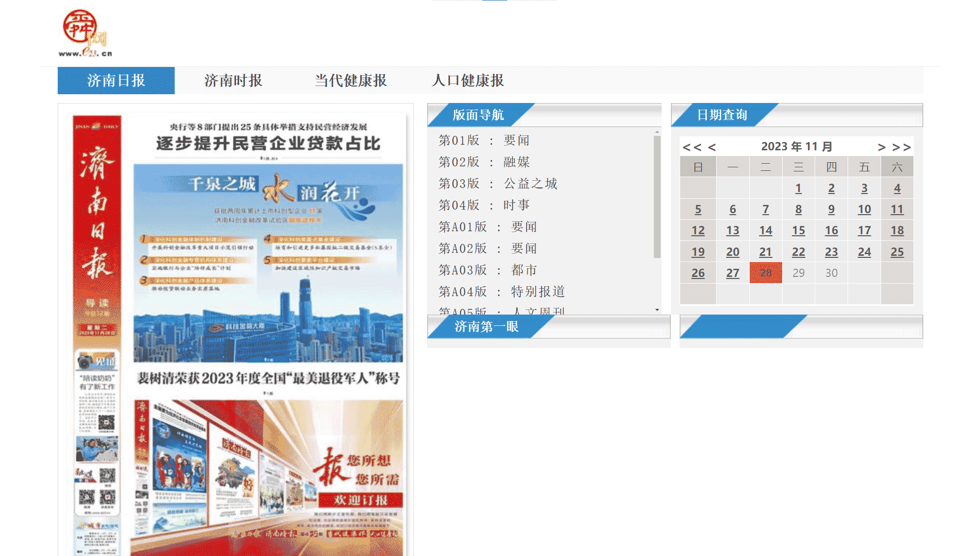Open the 逐步提升民营企业贷款占比 headline
The width and height of the screenshot is (980, 556).
coord(268,143)
